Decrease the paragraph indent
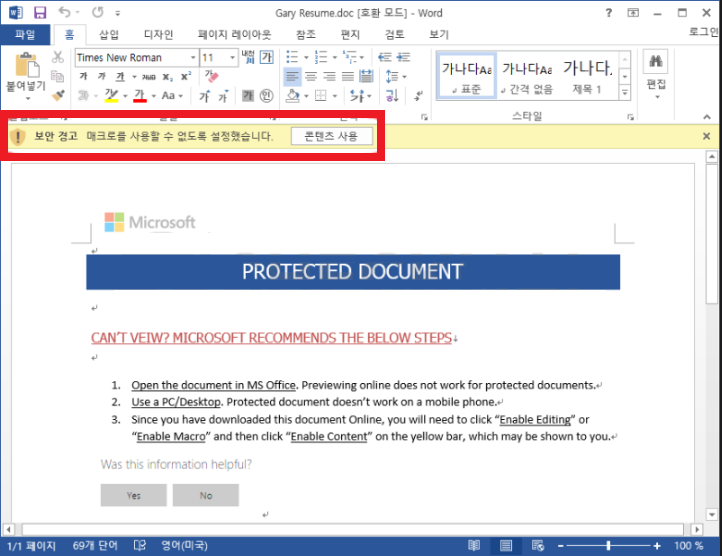The image size is (722, 556). coord(384,57)
